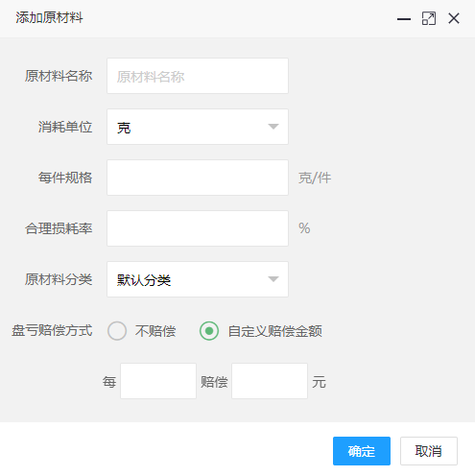The image size is (475, 476).
Task: Click the quantity field after 每
Action: click(158, 381)
